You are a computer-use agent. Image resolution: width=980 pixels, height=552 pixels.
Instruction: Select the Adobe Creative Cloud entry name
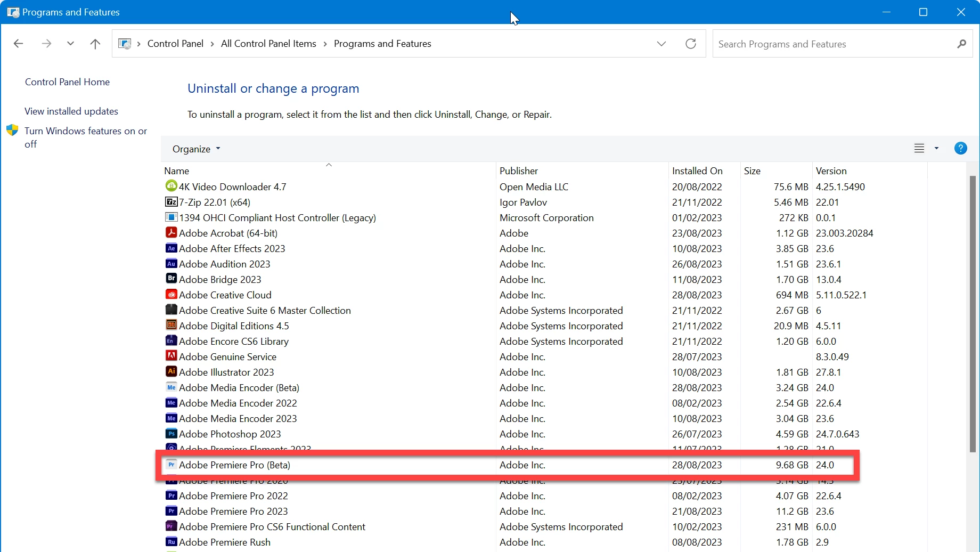point(225,295)
